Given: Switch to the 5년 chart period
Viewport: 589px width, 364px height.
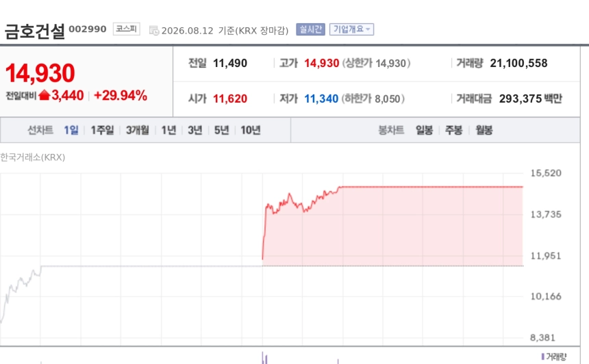Looking at the screenshot, I should click(x=222, y=130).
